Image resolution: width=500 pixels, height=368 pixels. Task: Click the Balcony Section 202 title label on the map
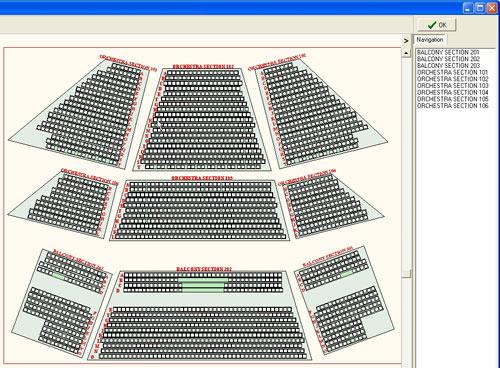[x=204, y=269]
